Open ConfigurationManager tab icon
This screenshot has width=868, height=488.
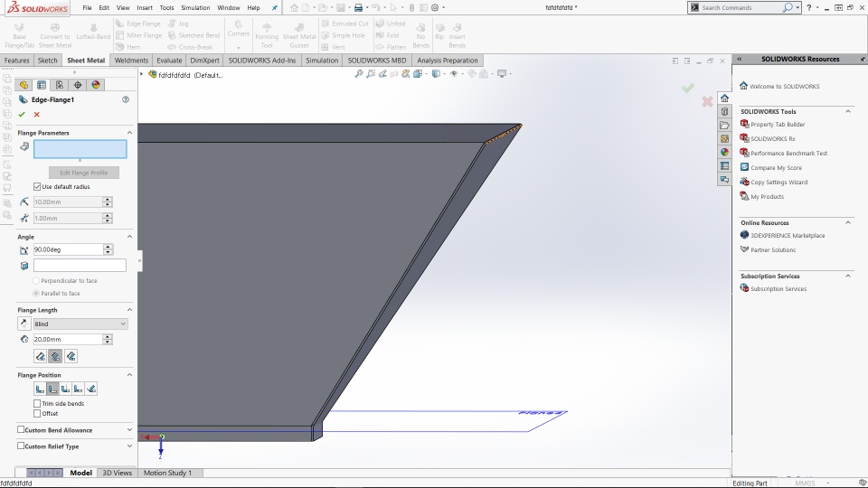(60, 85)
